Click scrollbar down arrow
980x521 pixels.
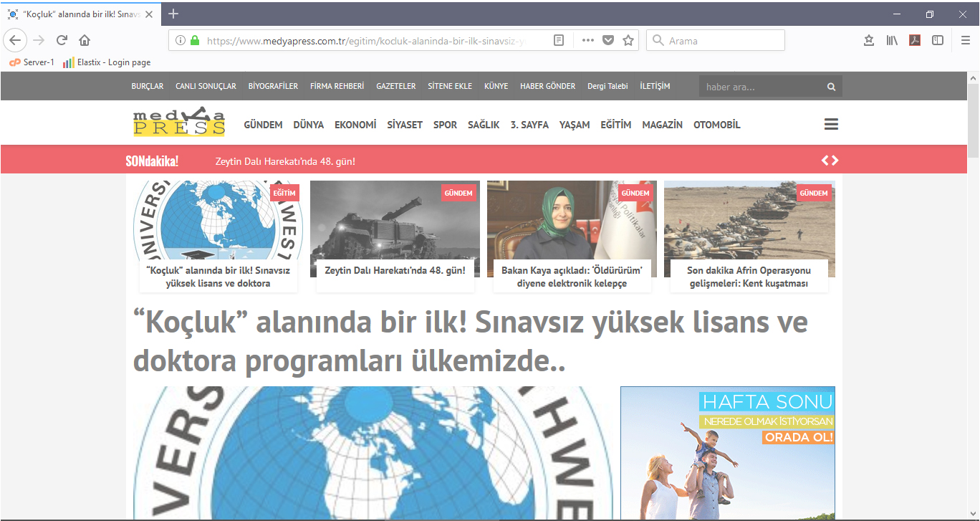click(x=973, y=514)
